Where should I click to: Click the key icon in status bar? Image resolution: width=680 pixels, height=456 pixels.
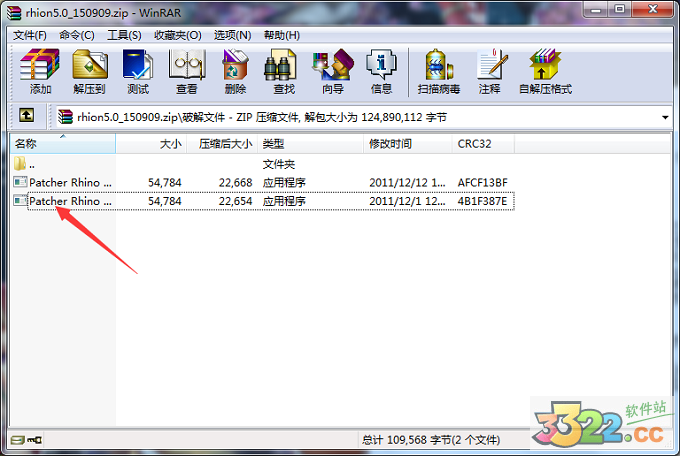click(34, 440)
